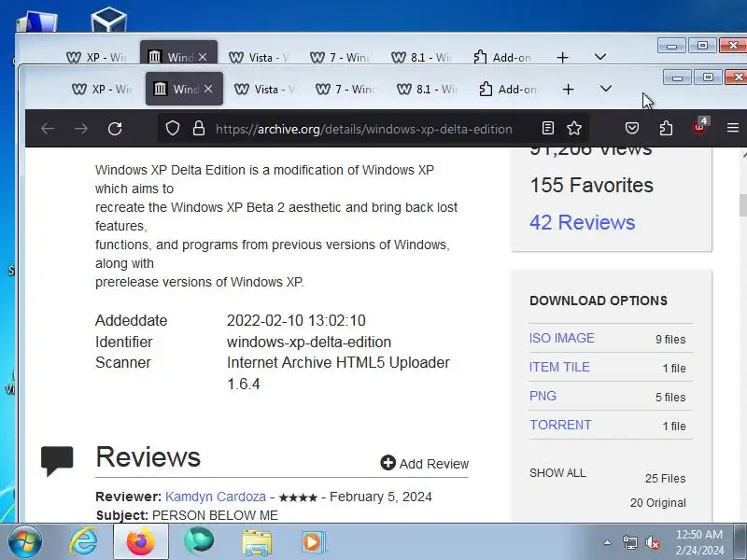Open a new tab in the back Firefox window
The height and width of the screenshot is (560, 747).
tap(562, 57)
